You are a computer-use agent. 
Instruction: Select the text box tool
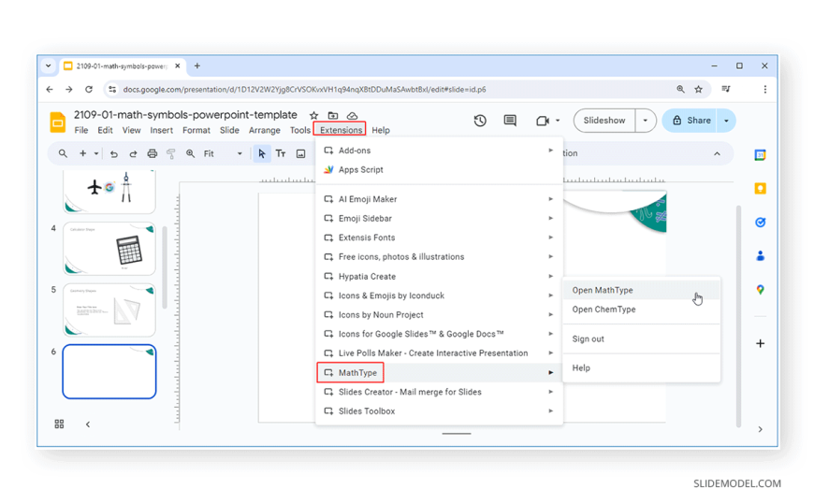[x=281, y=153]
